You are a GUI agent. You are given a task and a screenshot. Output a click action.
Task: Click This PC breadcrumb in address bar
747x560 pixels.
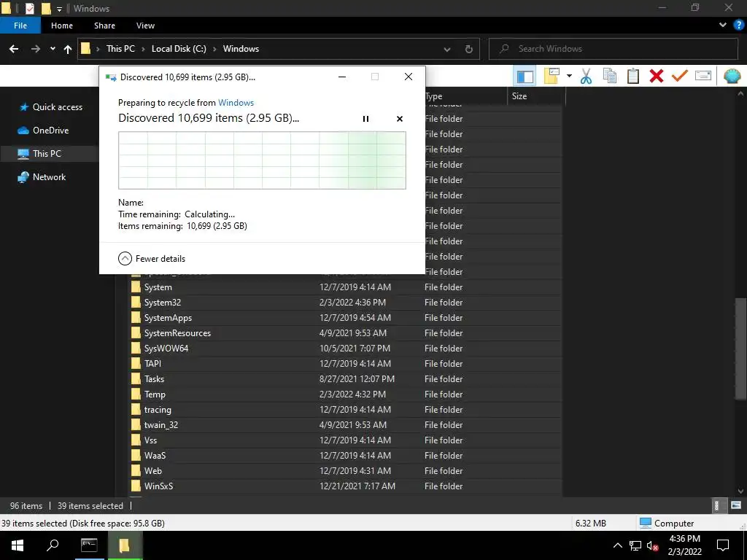coord(120,49)
